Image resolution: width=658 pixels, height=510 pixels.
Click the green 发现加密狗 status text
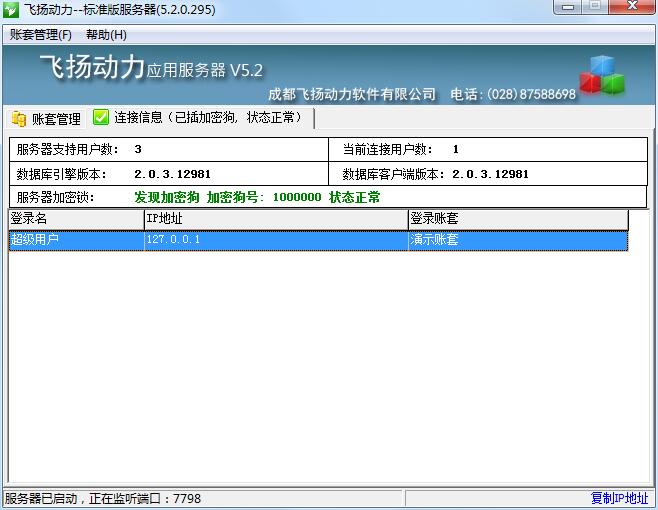click(257, 197)
